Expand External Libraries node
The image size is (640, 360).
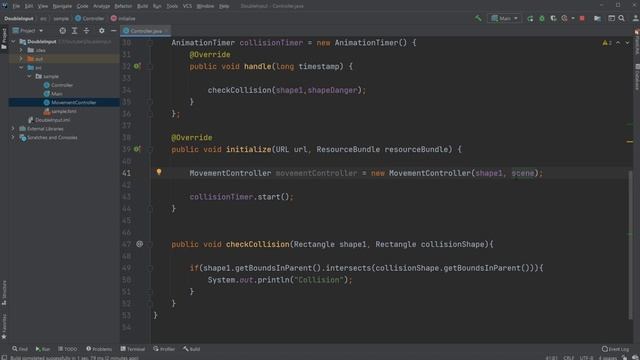[x=13, y=129]
